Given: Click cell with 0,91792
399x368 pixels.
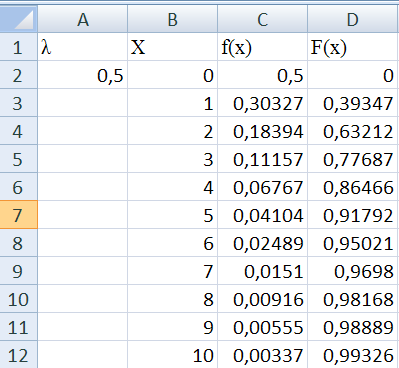Looking at the screenshot, I should 353,215.
